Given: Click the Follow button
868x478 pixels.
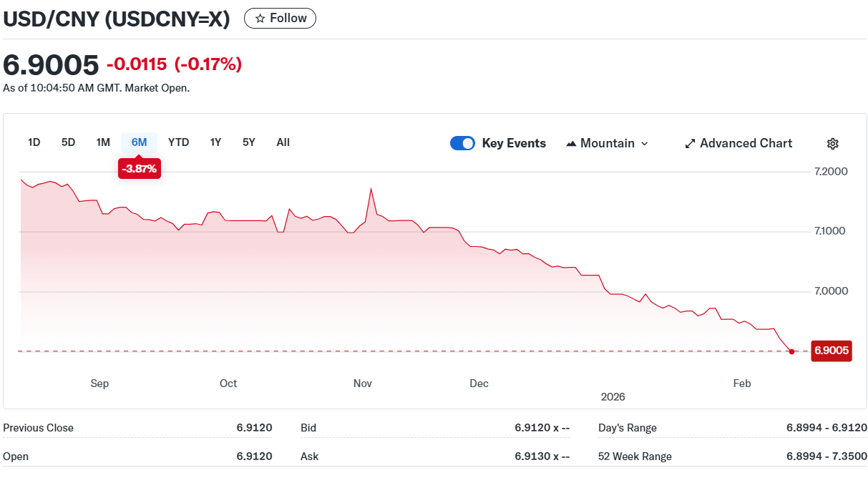Looking at the screenshot, I should tap(280, 19).
